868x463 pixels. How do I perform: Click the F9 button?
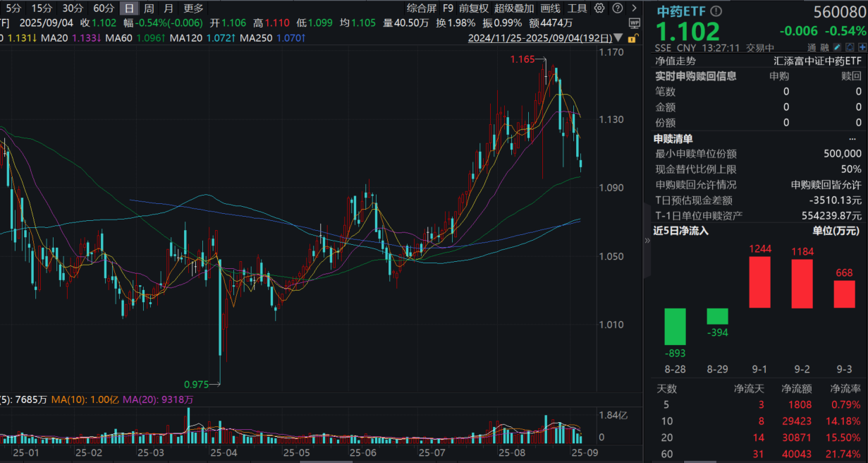click(447, 8)
